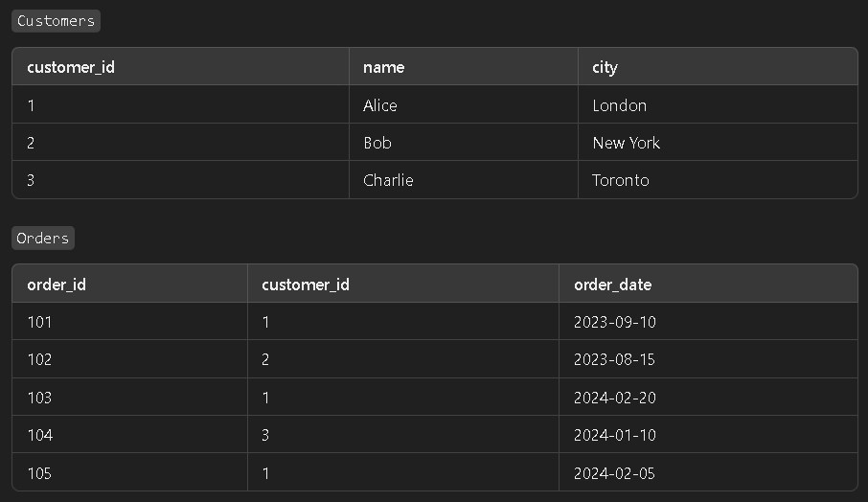Click the "London" city cell
The height and width of the screenshot is (502, 868).
718,104
